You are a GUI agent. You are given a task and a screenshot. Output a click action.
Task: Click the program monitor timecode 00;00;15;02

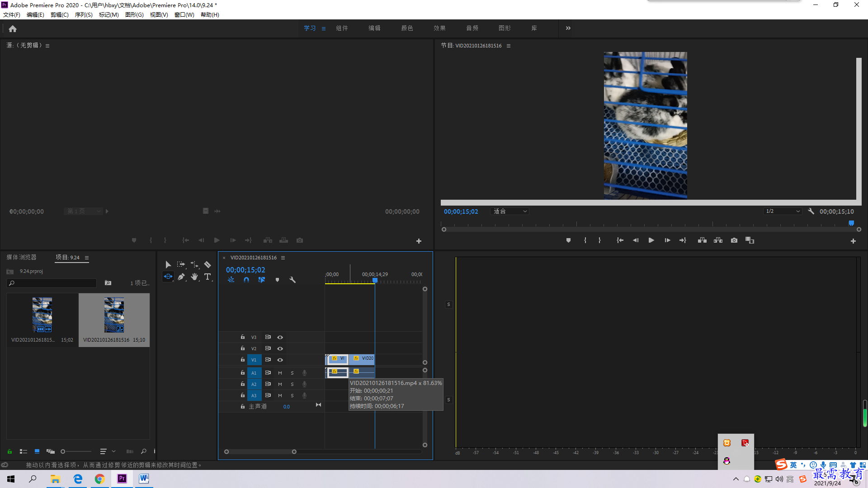[461, 211]
